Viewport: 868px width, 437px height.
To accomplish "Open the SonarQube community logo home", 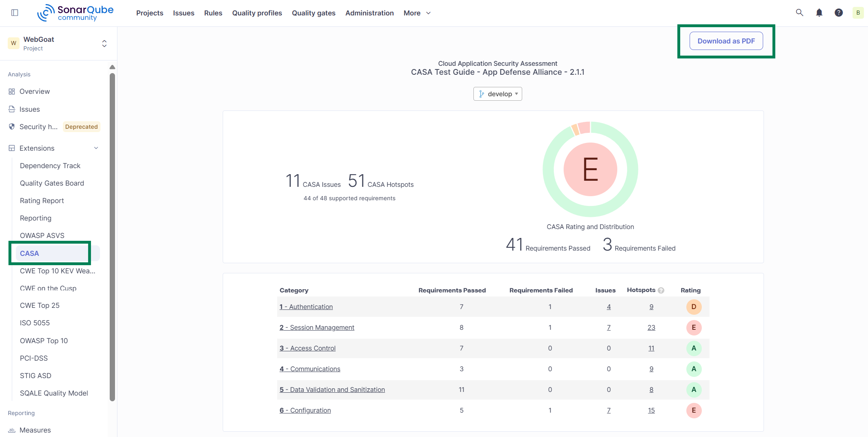I will click(x=76, y=13).
